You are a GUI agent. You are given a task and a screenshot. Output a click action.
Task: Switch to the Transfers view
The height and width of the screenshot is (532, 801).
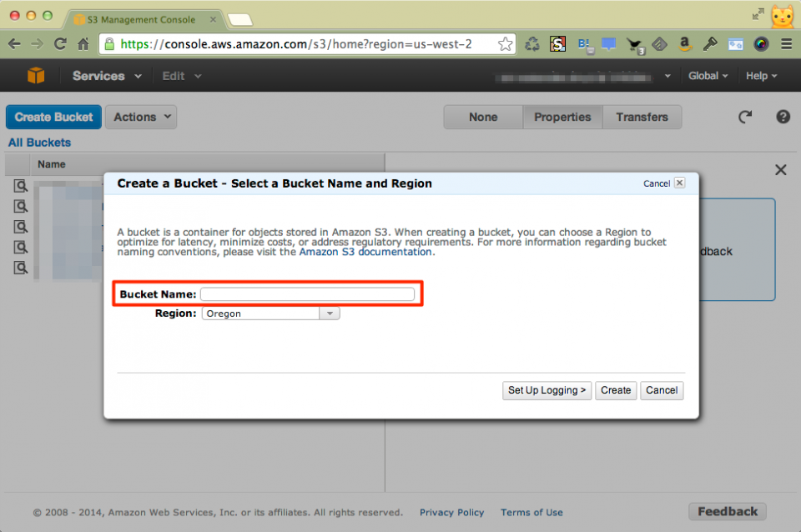(x=642, y=118)
